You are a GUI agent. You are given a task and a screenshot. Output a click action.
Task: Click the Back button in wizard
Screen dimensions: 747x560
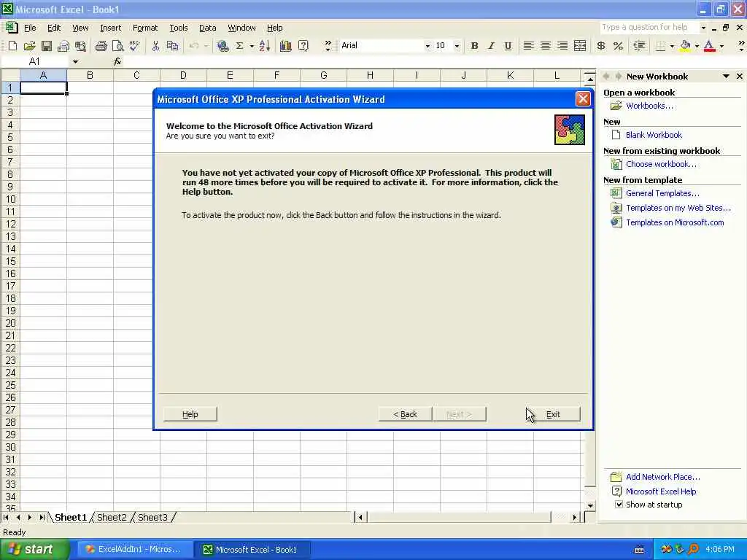point(405,414)
